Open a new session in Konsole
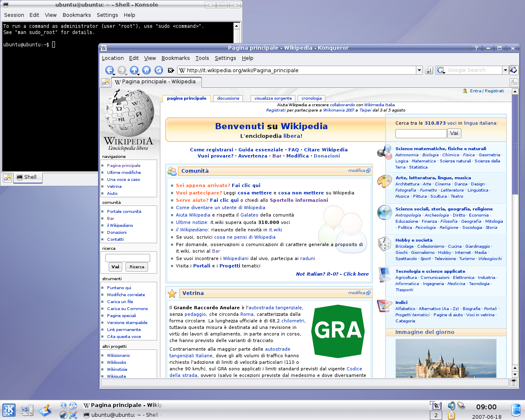This screenshot has width=525, height=420. tap(7, 178)
